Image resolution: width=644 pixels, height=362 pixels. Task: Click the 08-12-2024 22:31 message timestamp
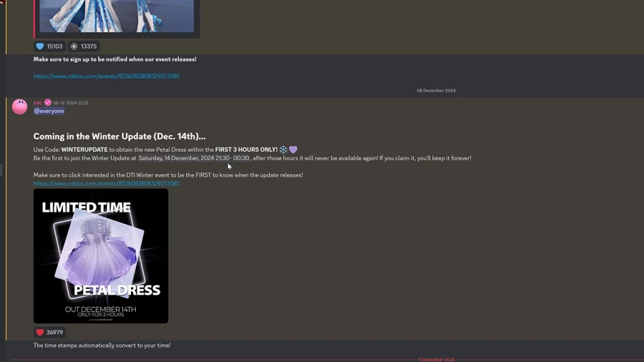[x=70, y=103]
